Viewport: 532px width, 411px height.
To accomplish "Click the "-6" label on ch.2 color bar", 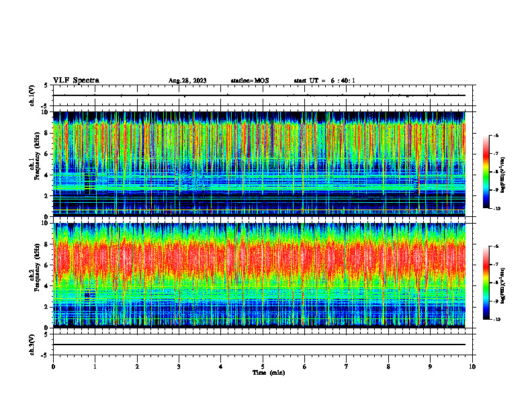I will (x=496, y=246).
